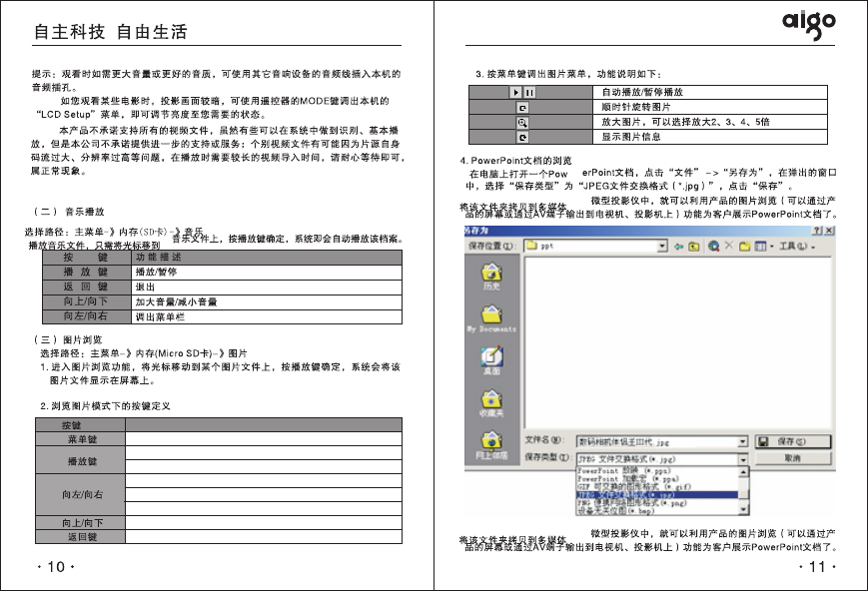Click the magnifier zoom icon in table

pyautogui.click(x=522, y=123)
